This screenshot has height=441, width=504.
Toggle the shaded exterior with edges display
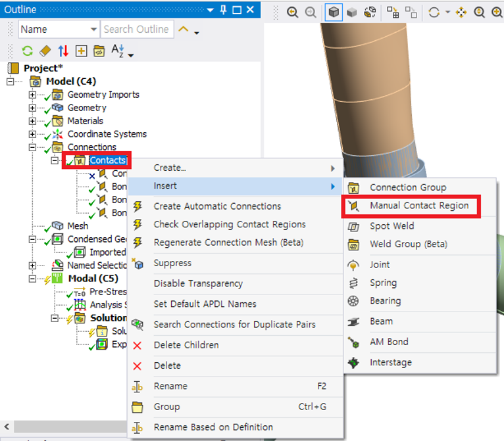[334, 12]
